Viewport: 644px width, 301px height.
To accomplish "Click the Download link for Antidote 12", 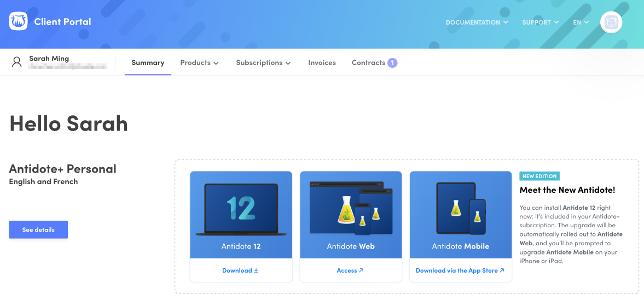I will 240,270.
